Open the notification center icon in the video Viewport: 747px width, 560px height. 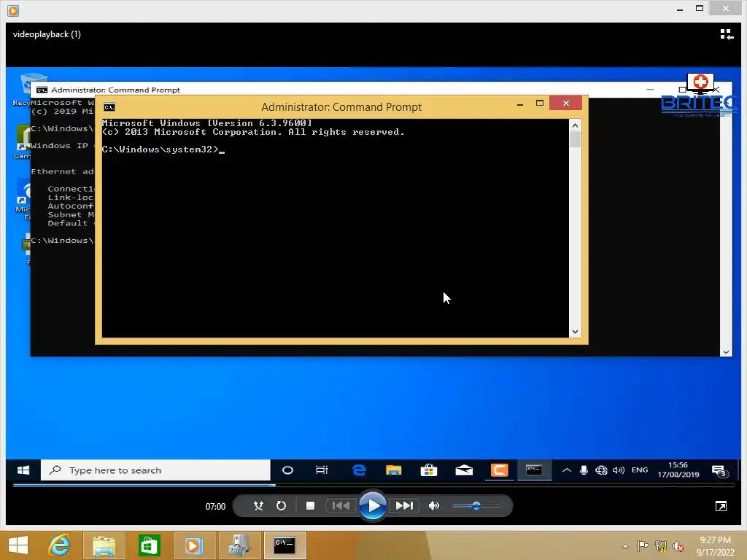click(719, 471)
